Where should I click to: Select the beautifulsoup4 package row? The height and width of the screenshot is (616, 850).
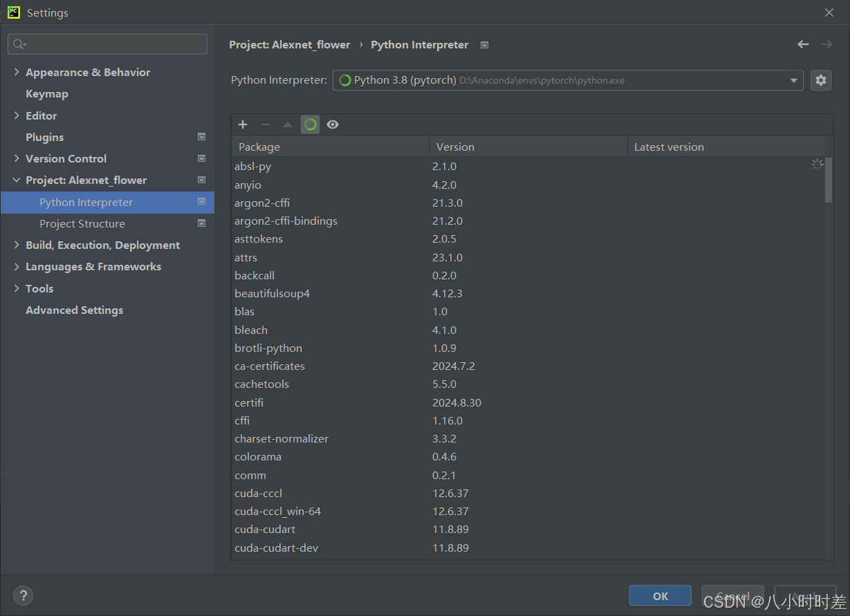coord(528,293)
